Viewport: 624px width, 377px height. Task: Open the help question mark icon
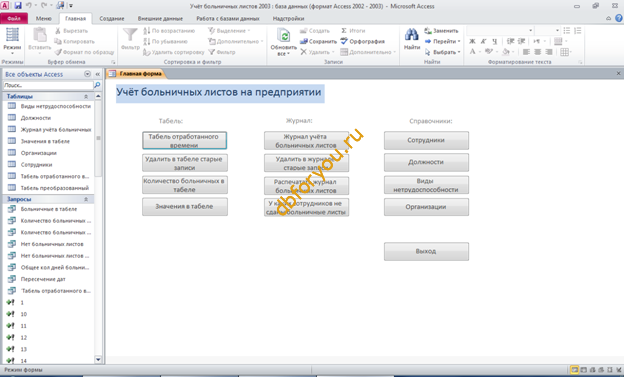pos(618,18)
